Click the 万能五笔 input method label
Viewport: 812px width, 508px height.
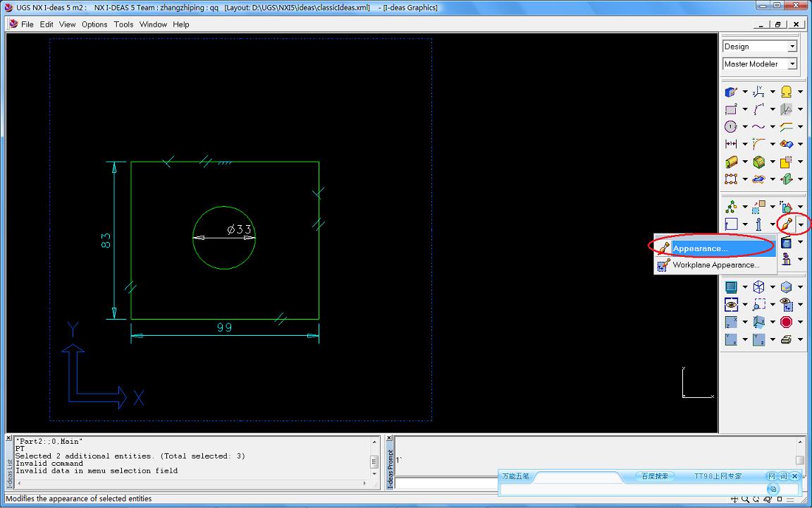coord(516,476)
